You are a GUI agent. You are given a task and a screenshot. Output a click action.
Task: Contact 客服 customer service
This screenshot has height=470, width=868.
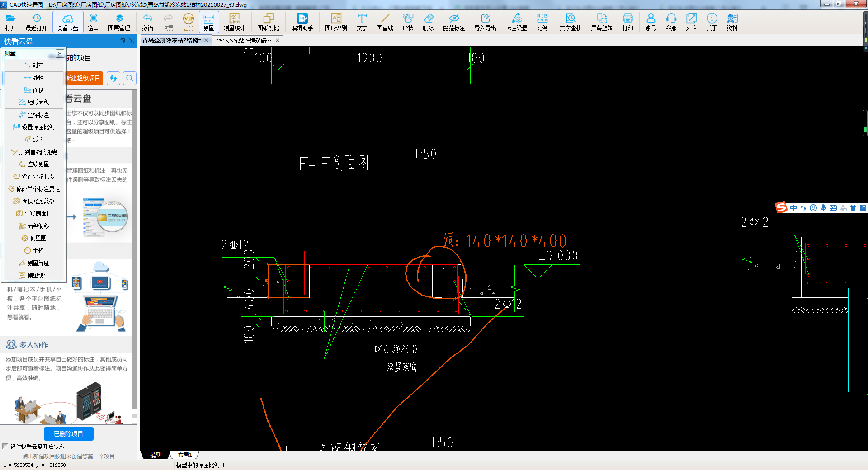coord(671,22)
